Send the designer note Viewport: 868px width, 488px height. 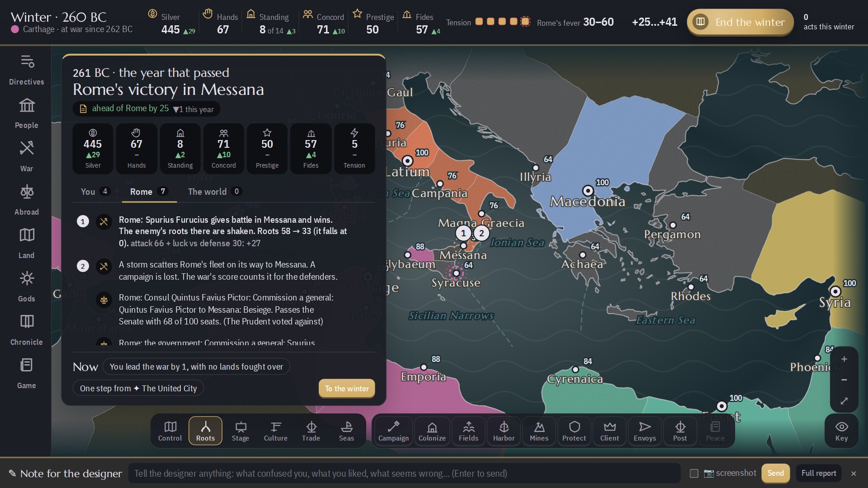point(775,473)
